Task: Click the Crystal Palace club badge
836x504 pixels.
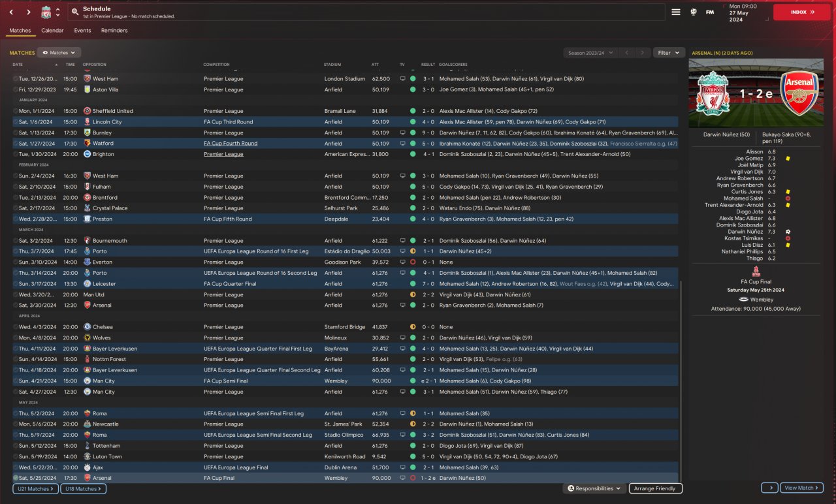Action: (x=88, y=208)
